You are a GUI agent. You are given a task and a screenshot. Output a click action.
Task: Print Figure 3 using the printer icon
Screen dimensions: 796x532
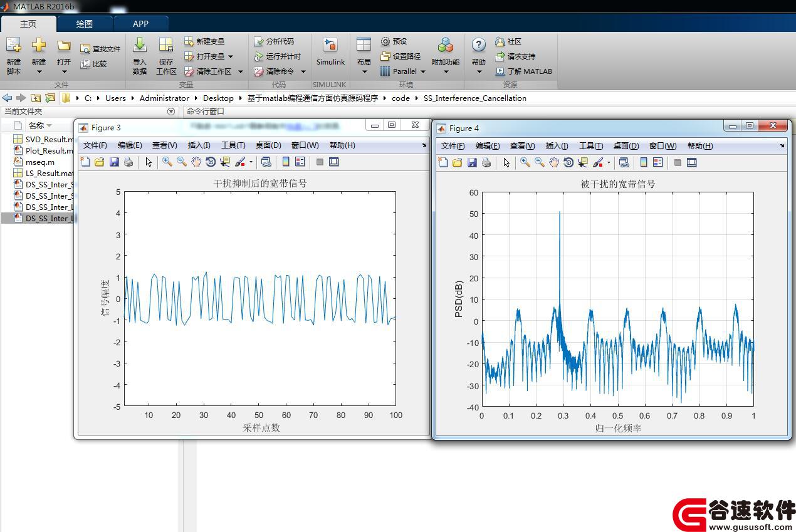click(128, 162)
